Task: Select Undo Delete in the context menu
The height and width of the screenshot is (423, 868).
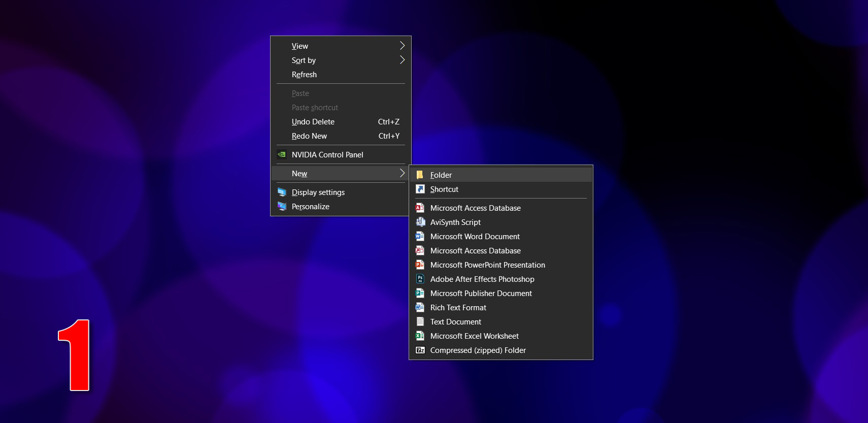Action: tap(341, 121)
